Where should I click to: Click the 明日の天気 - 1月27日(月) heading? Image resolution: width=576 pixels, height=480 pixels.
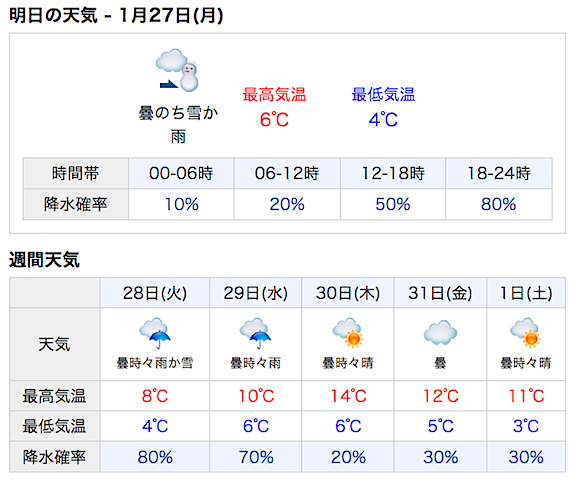116,15
